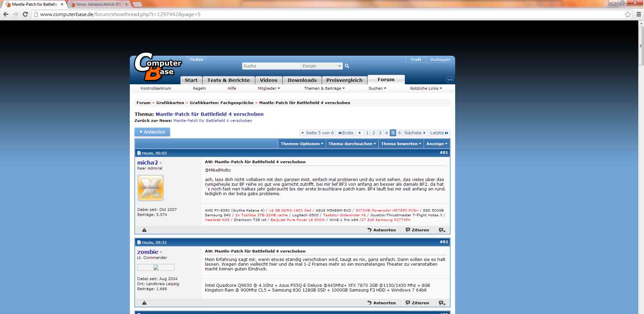Screen dimensions: 644x314
Task: Switch to the Start tab
Action: pyautogui.click(x=191, y=80)
